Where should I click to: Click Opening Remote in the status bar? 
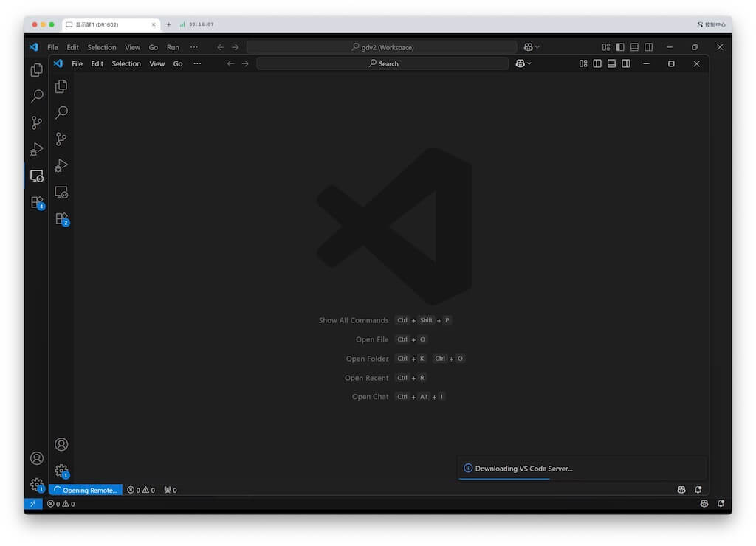tap(86, 489)
